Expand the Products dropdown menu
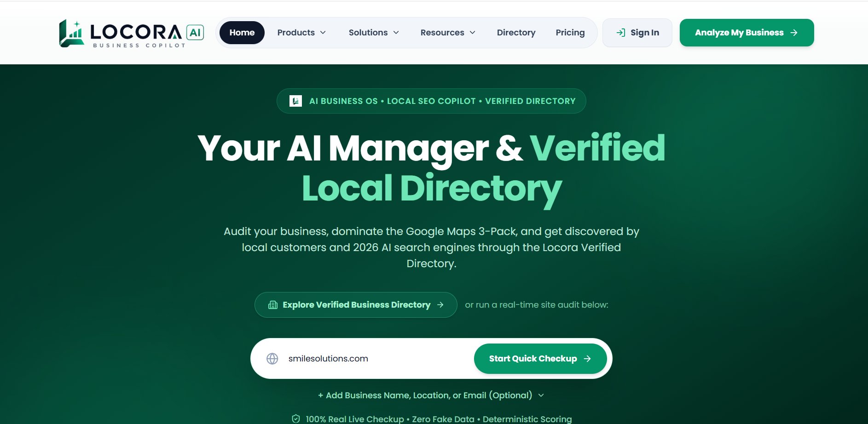The width and height of the screenshot is (868, 424). (x=302, y=33)
